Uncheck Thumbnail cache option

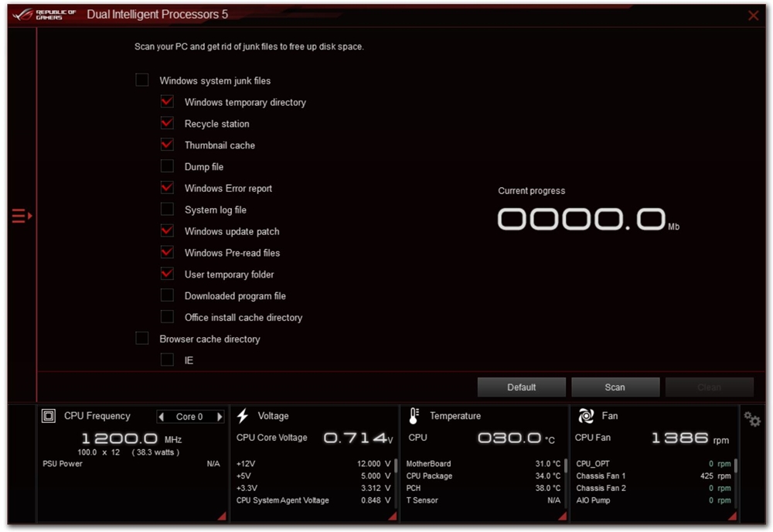pyautogui.click(x=167, y=145)
